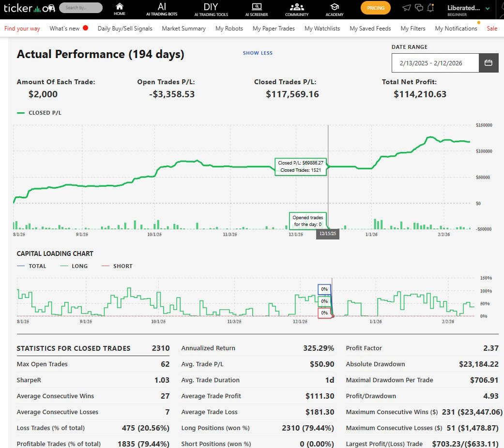
Task: Select the Find your way link
Action: pyautogui.click(x=22, y=28)
